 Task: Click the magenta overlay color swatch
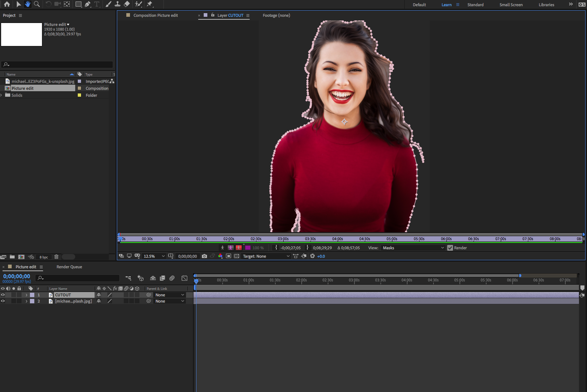248,248
